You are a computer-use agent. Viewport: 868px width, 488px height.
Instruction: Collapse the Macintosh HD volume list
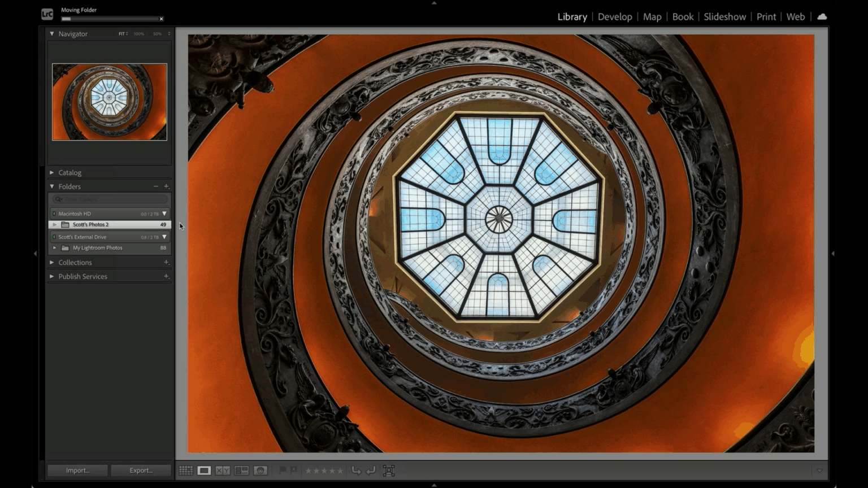click(x=164, y=213)
